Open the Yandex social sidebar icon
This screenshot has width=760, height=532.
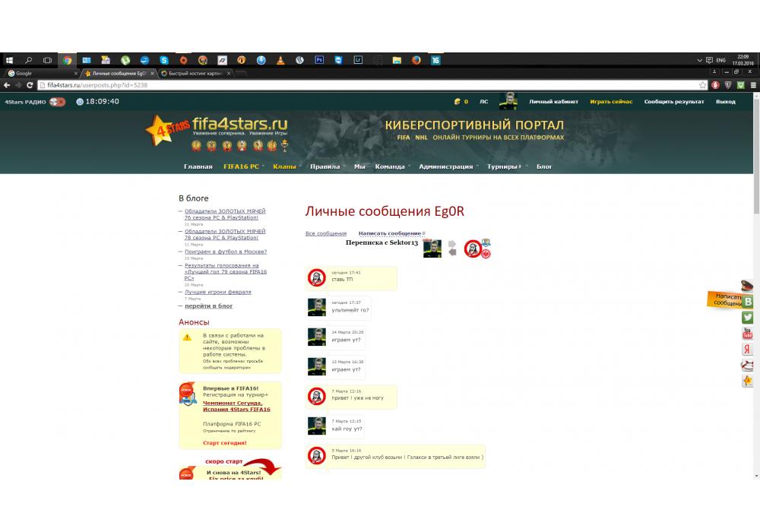click(x=747, y=350)
